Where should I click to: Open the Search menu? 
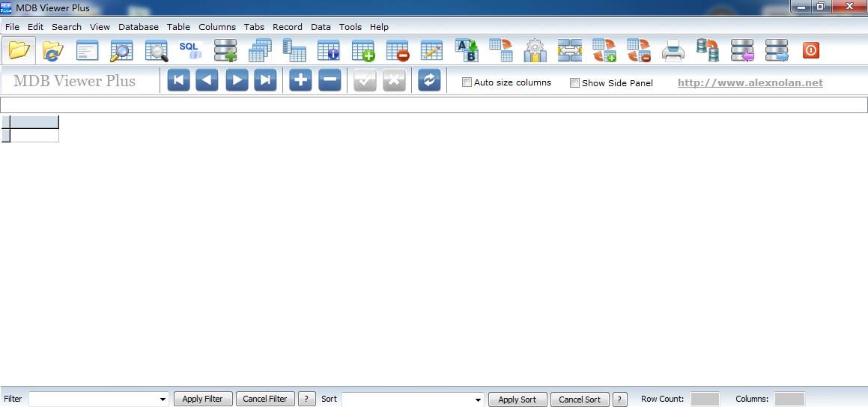click(x=67, y=26)
